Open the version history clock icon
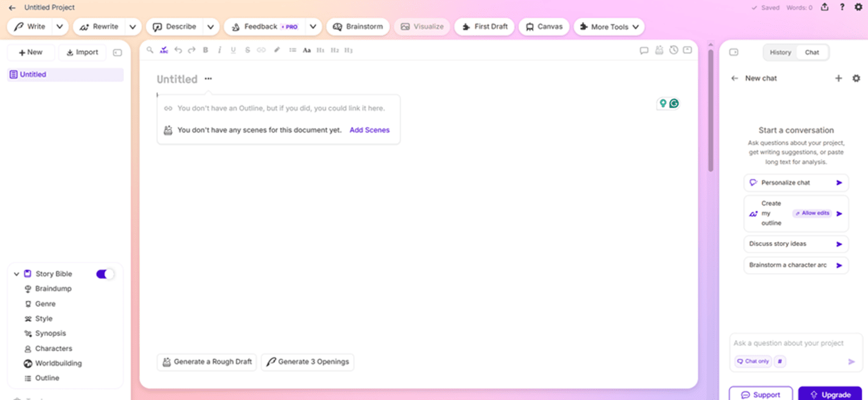The height and width of the screenshot is (400, 868). (x=674, y=50)
